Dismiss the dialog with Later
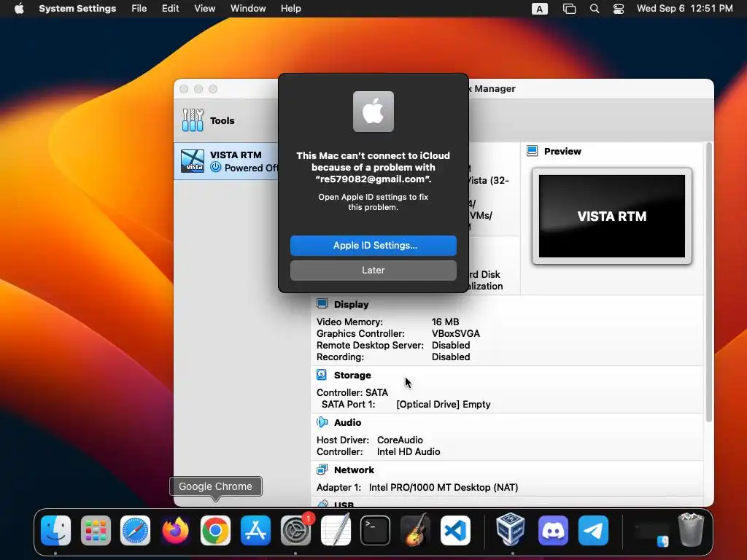This screenshot has height=560, width=747. (373, 270)
